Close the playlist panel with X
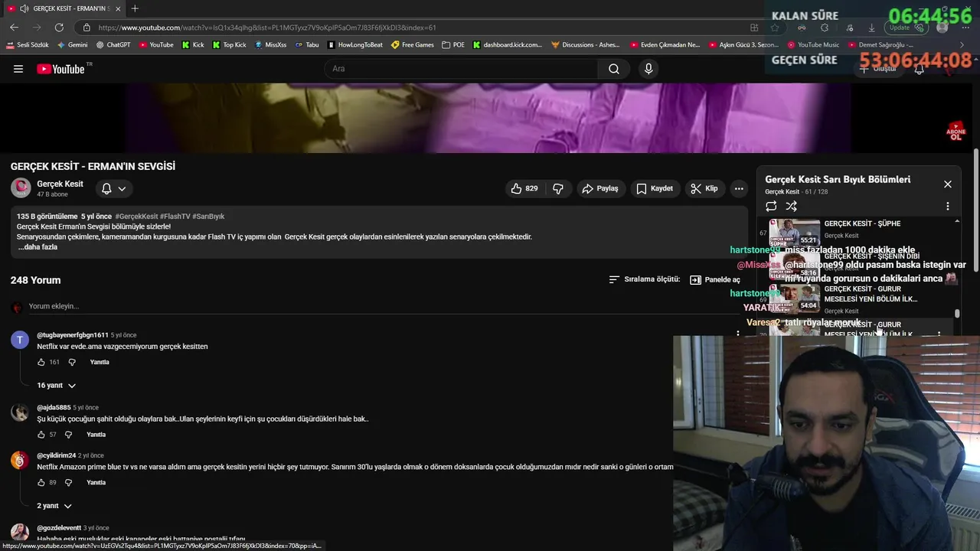980x551 pixels. 948,184
